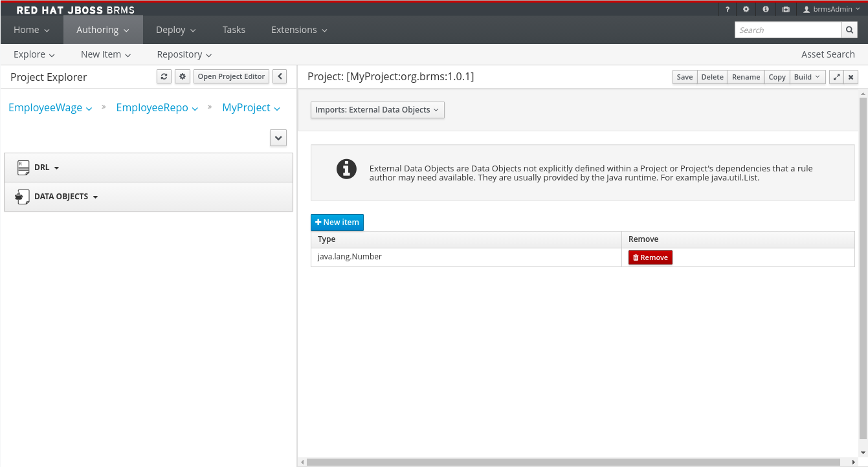This screenshot has width=868, height=467.
Task: Focus the Search input field
Action: tap(788, 30)
